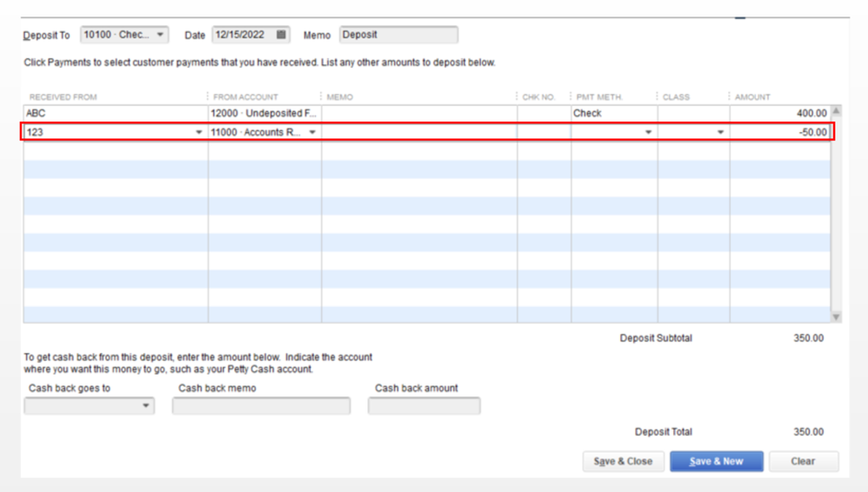Click the table scrollbar up arrow
The image size is (868, 492).
pos(837,110)
